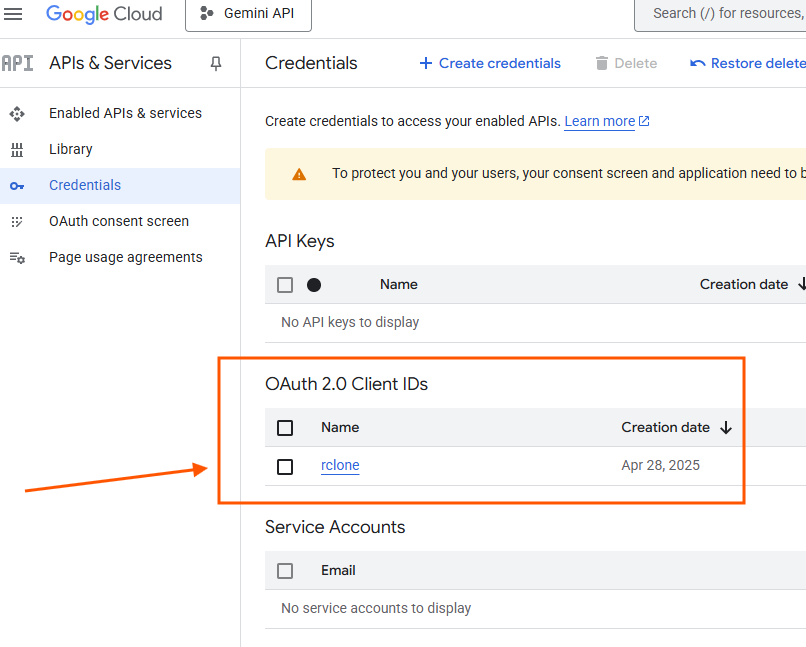
Task: Click the Enabled APIs & services icon
Action: pos(17,114)
